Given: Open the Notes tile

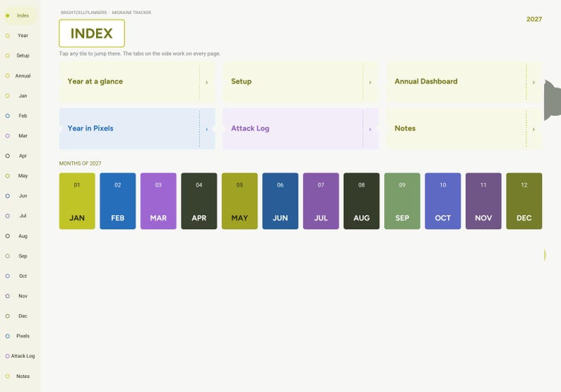Looking at the screenshot, I should (464, 129).
